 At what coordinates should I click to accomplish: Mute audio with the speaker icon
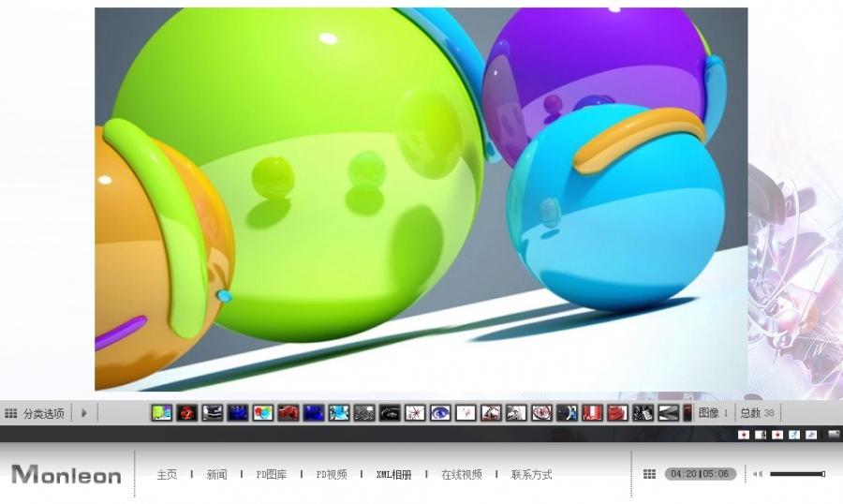tap(758, 474)
